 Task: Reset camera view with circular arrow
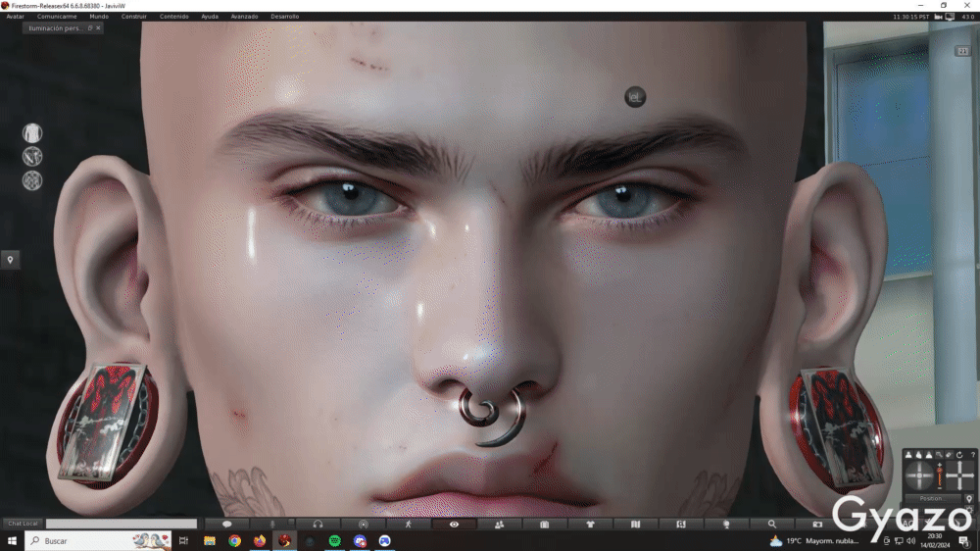[959, 455]
